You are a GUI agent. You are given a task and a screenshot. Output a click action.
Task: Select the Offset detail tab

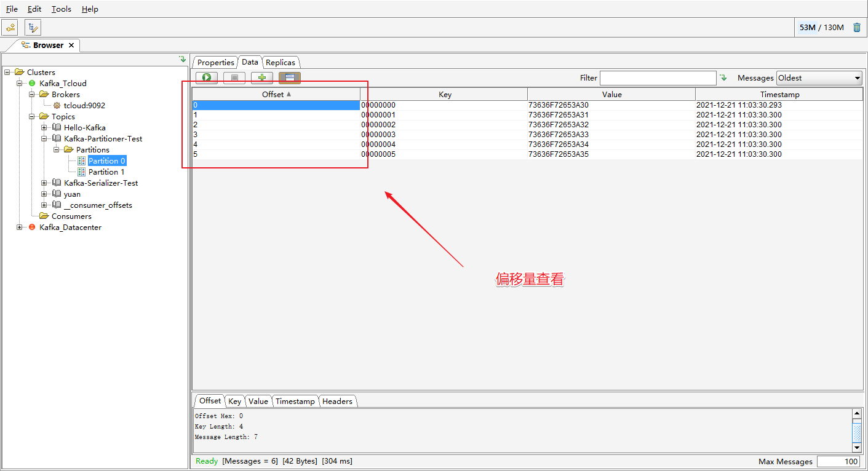(x=210, y=400)
